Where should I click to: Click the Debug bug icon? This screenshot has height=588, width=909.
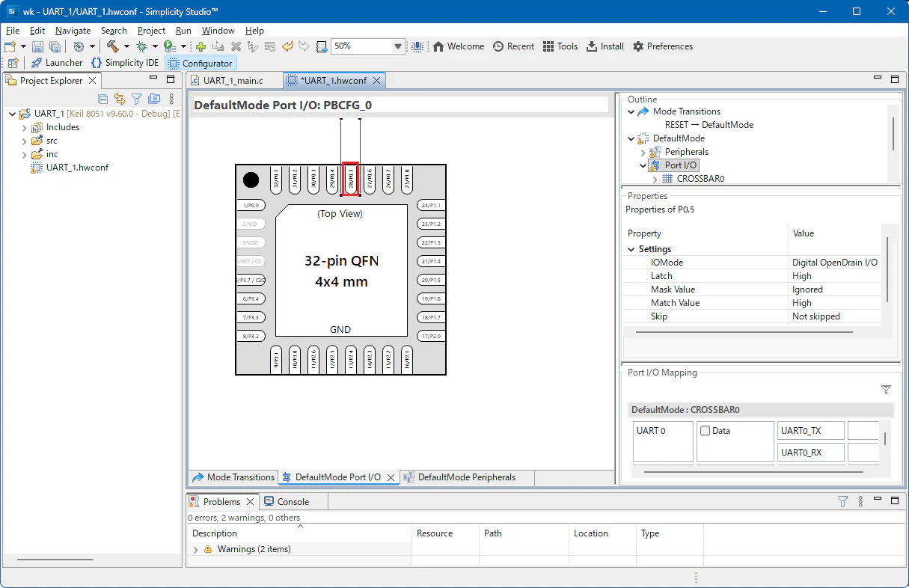141,46
